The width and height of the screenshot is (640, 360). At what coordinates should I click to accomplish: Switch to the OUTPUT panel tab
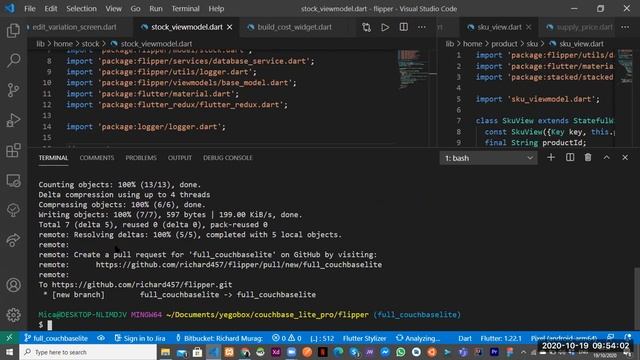180,158
